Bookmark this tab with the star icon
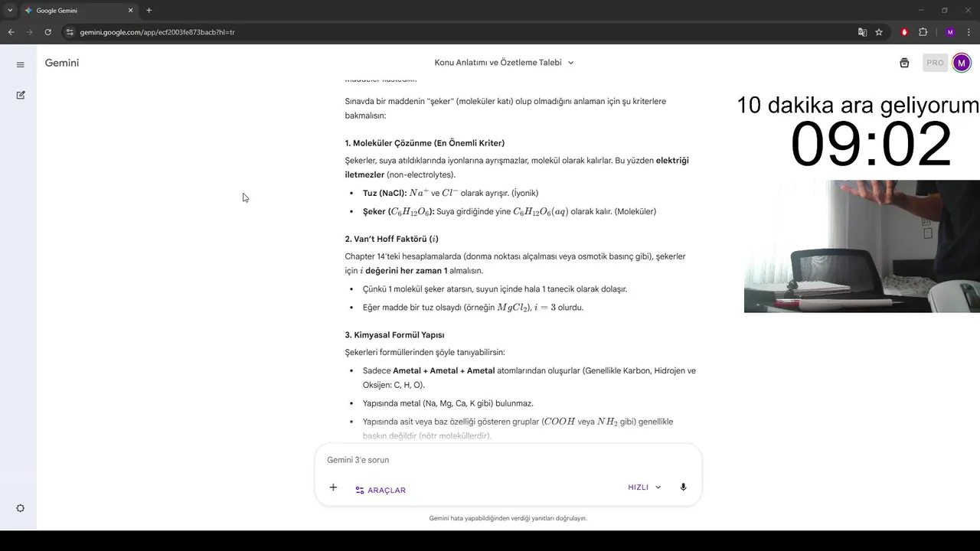The image size is (980, 551). tap(879, 32)
